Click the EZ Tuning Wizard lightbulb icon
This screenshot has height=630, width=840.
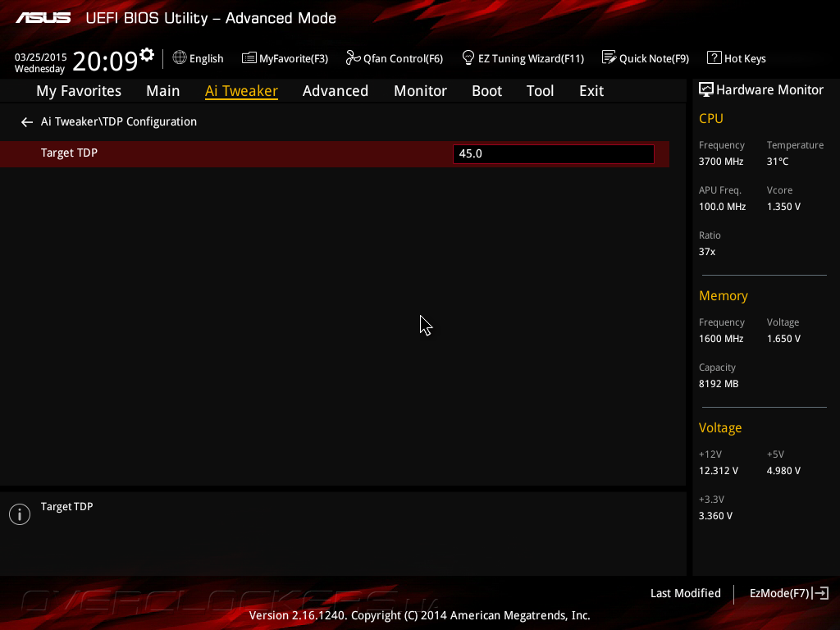(x=468, y=57)
